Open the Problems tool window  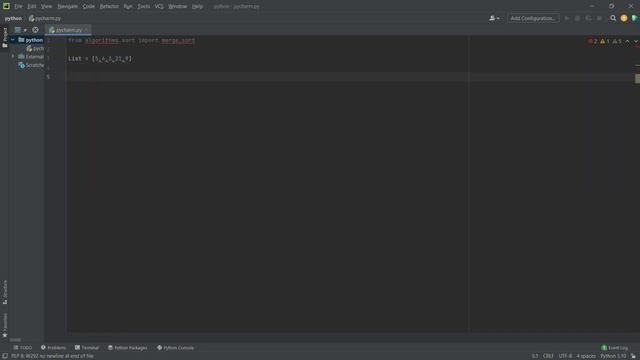click(x=53, y=348)
